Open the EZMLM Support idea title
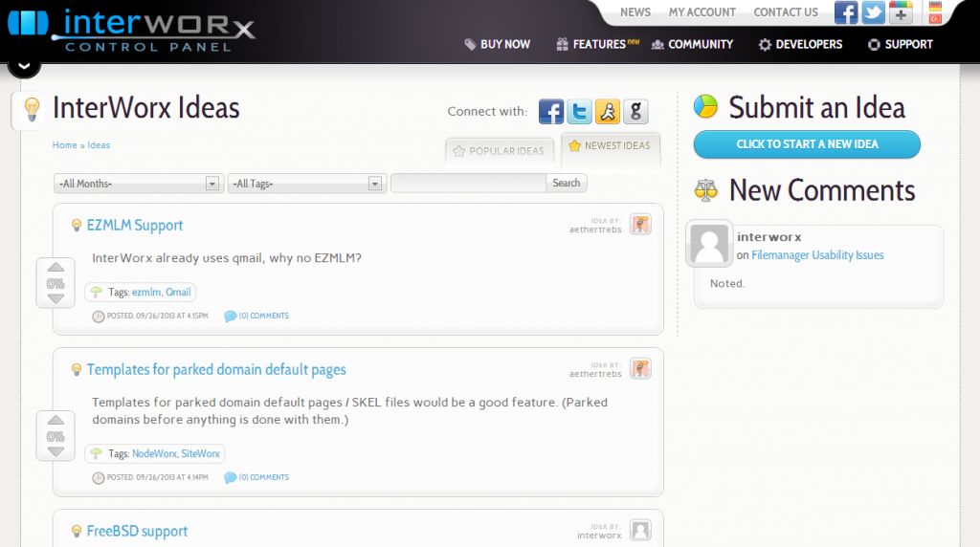Viewport: 980px width, 547px height. coord(135,226)
